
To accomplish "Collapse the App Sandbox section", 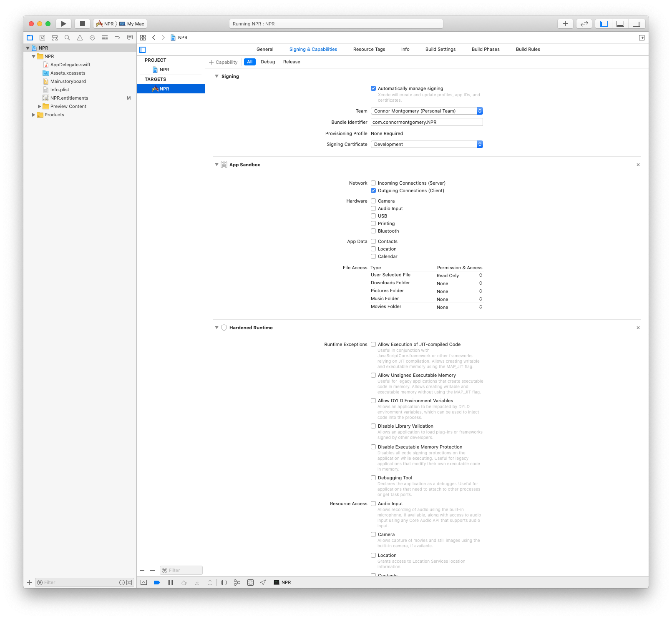I will (x=216, y=165).
